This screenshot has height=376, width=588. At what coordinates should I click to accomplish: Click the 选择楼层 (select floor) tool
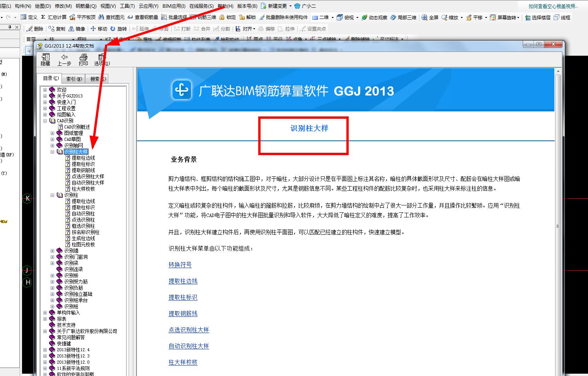tap(537, 17)
